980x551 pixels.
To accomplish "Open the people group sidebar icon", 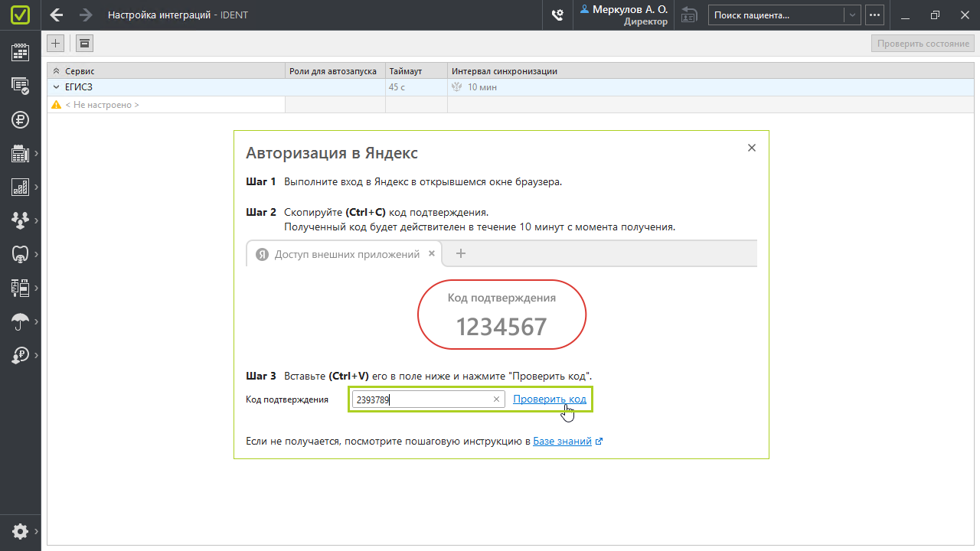I will tap(20, 220).
